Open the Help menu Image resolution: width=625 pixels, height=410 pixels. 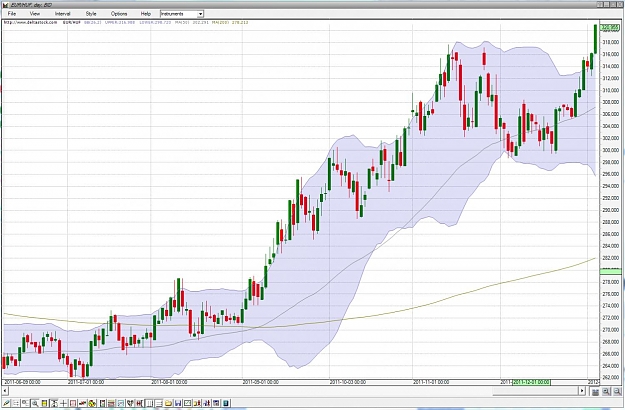[145, 14]
